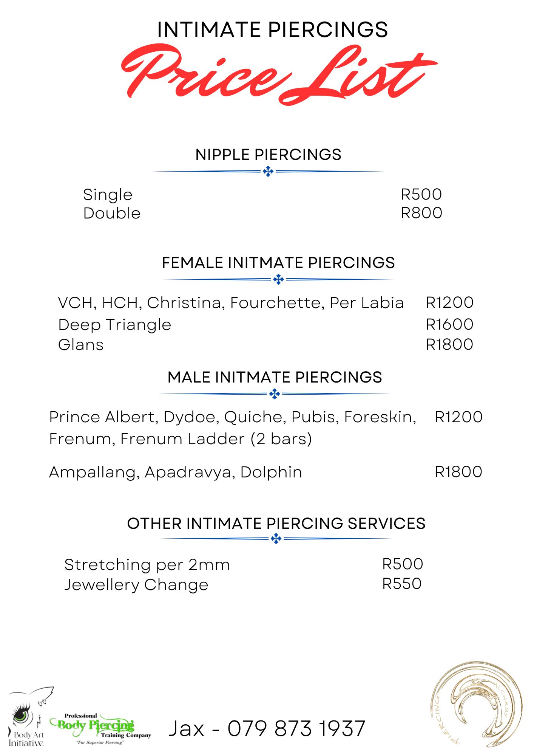Viewport: 534px width, 756px height.
Task: Click the Jewellery Change R550 price
Action: tap(402, 584)
